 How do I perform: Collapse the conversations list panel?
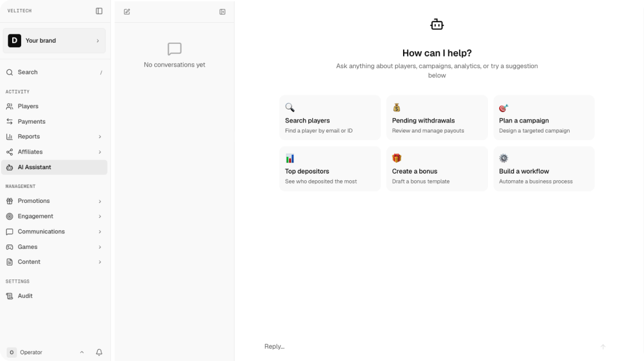223,12
